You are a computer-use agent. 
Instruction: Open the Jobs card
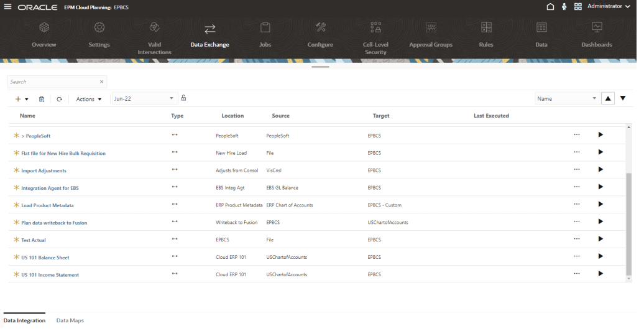coord(265,35)
